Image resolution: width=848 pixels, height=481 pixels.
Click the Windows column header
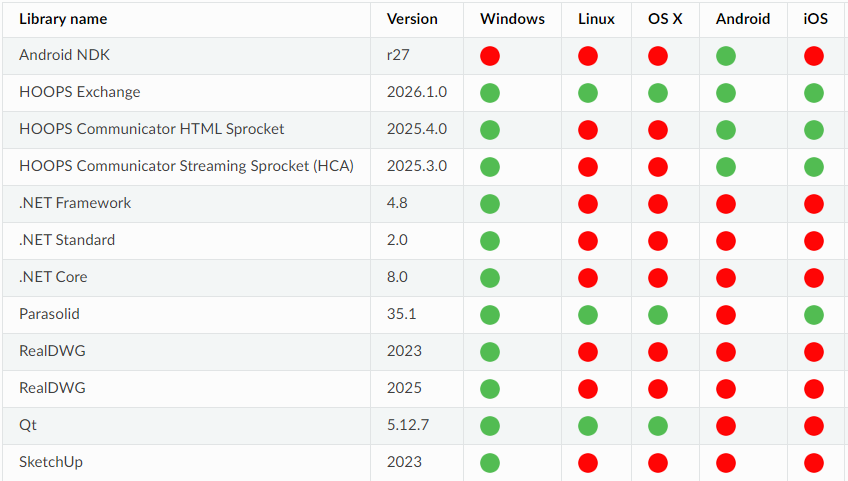click(x=512, y=19)
